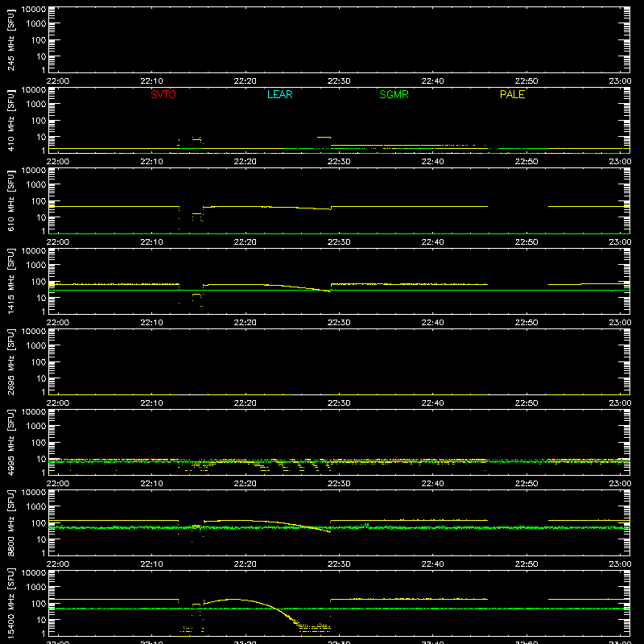
Task: Click the green SGMR station label
Action: (x=394, y=94)
